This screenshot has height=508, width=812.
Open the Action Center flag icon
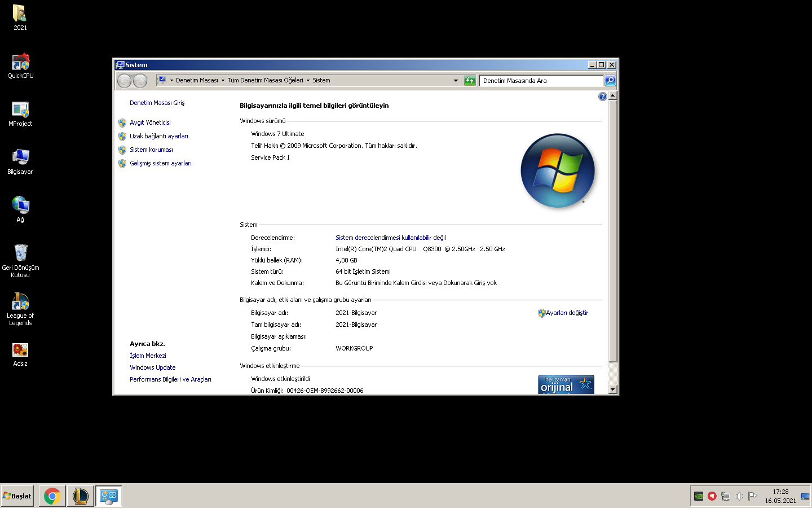(x=753, y=496)
